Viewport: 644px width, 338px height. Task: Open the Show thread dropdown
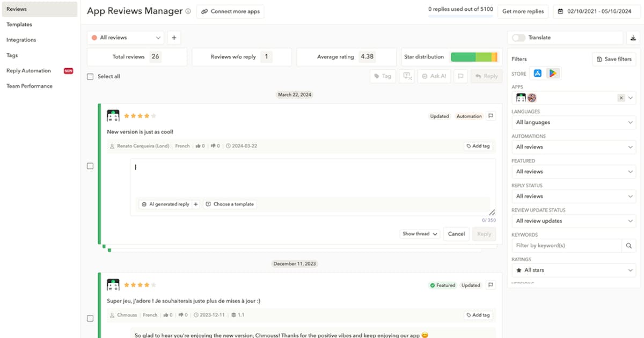click(420, 234)
